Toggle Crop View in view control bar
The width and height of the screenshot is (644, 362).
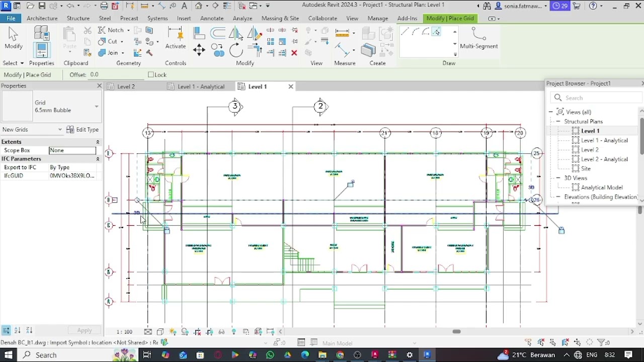(x=197, y=332)
